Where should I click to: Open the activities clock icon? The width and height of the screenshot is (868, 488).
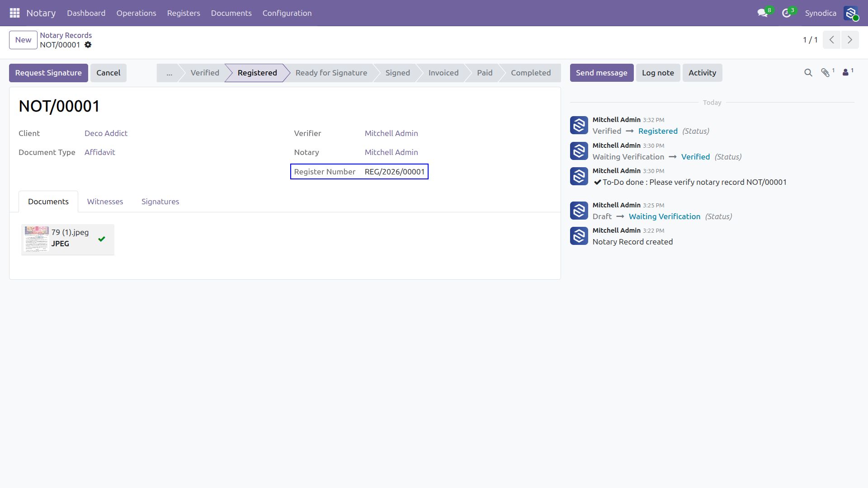pyautogui.click(x=787, y=13)
